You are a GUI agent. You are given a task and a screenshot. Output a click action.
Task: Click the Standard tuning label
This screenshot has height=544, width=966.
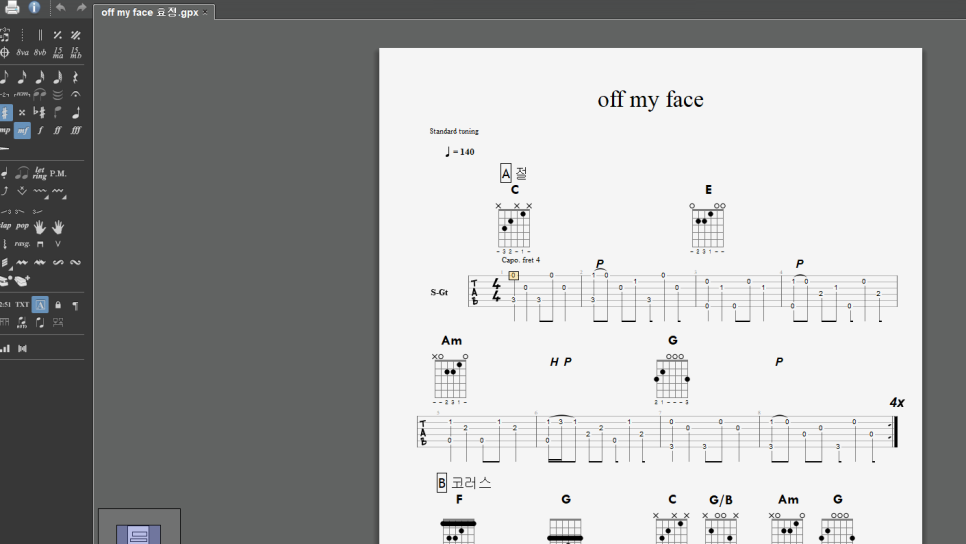(x=454, y=131)
